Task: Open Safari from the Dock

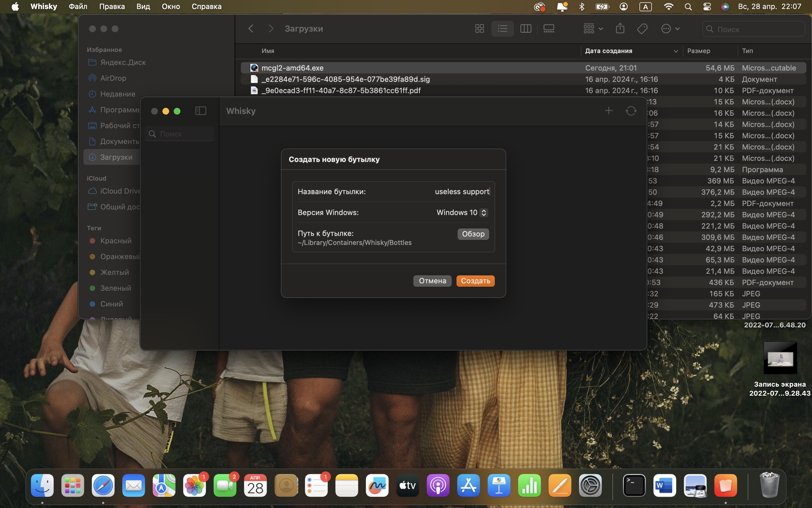Action: 103,485
